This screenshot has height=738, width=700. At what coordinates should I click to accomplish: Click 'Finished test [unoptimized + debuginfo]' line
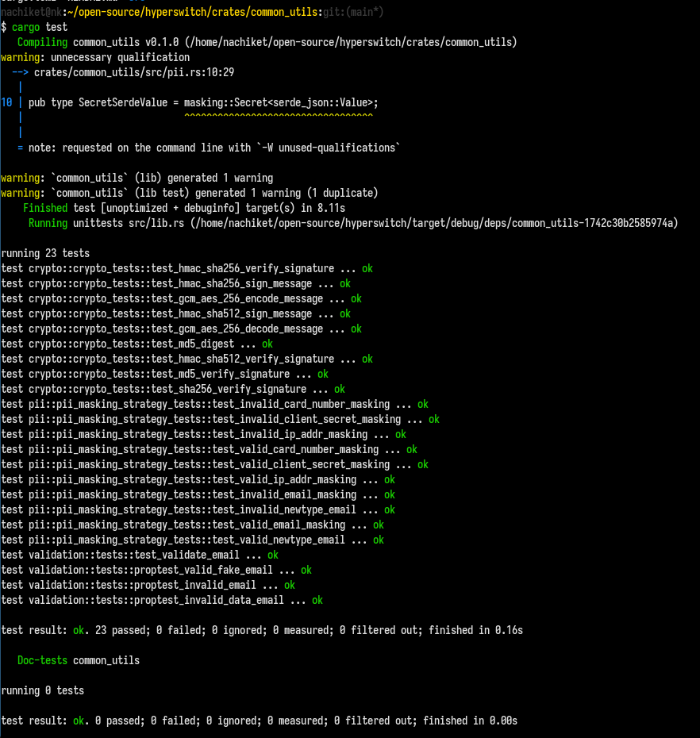coord(184,208)
